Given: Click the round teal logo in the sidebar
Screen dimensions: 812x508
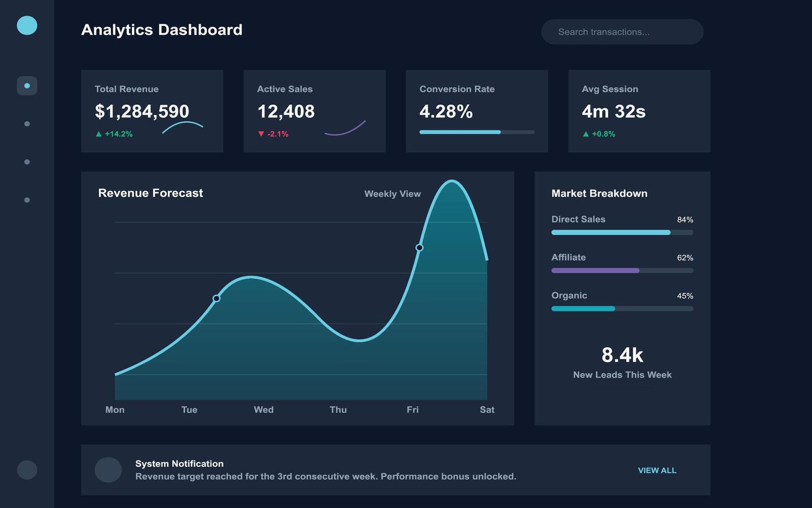Looking at the screenshot, I should click(x=27, y=25).
